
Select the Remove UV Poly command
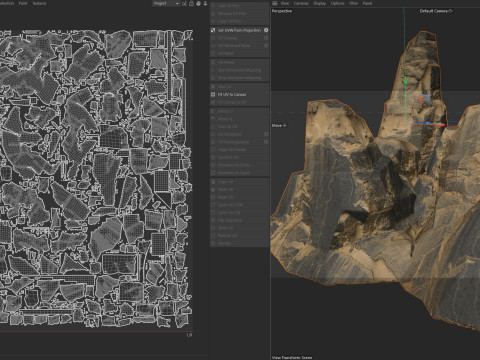(239, 13)
